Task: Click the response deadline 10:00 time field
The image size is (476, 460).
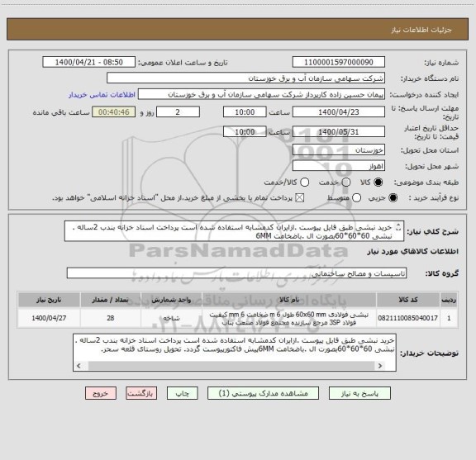Action: tap(245, 112)
